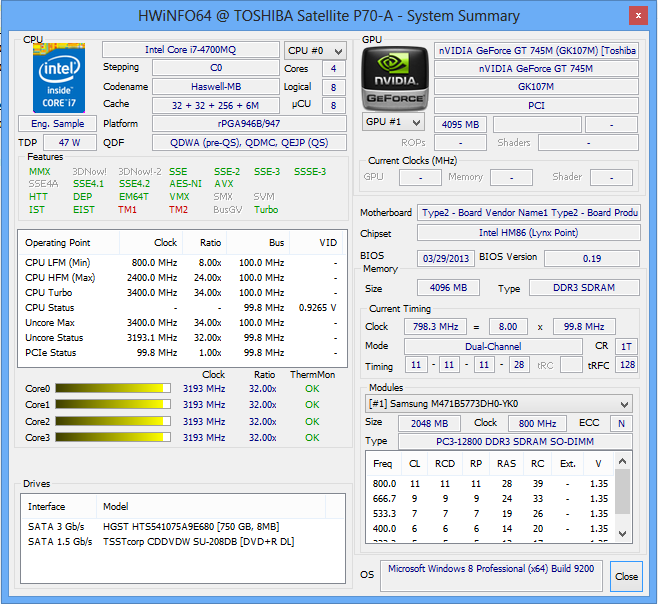Click the Interface column header in Drives
This screenshot has height=604, width=658.
pos(59,507)
